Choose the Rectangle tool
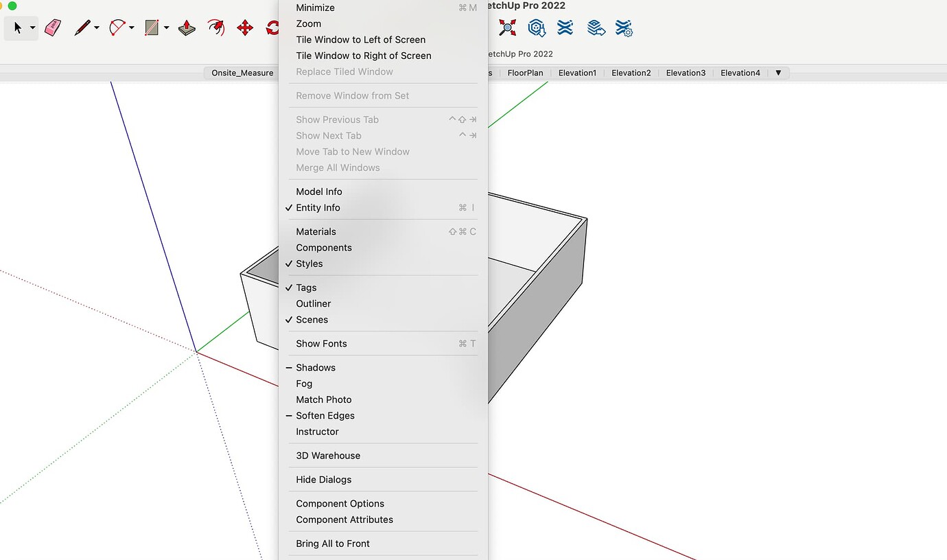Image resolution: width=947 pixels, height=560 pixels. click(x=152, y=27)
